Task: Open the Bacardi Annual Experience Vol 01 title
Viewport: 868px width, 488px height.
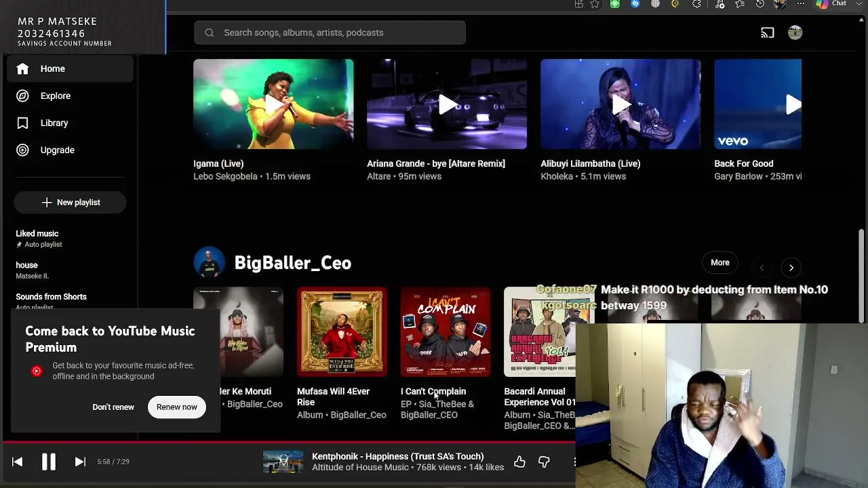Action: pos(540,396)
